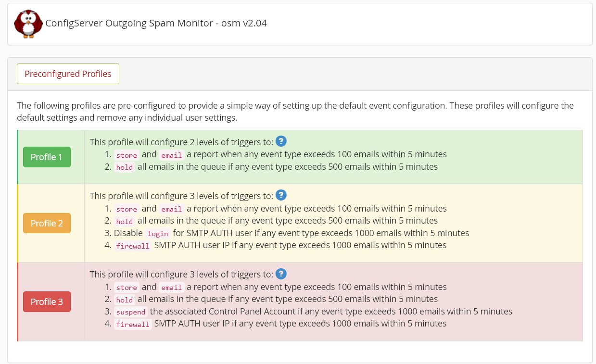Click 'store' tag in Profile 1 row
This screenshot has width=596, height=364.
127,155
